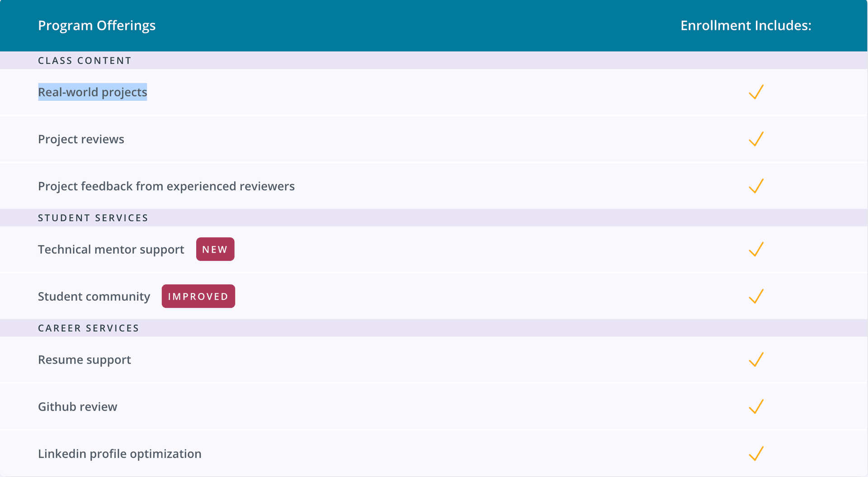Click the Github review row text

click(77, 407)
